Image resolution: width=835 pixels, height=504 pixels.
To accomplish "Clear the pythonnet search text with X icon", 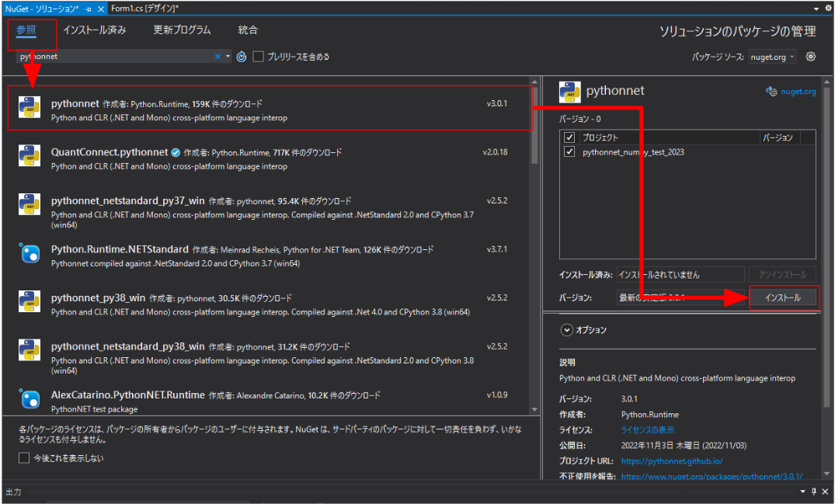I will 217,57.
